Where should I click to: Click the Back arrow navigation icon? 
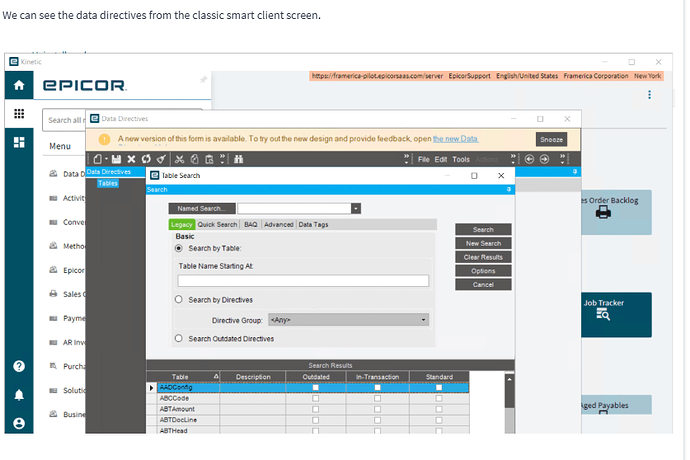[529, 159]
